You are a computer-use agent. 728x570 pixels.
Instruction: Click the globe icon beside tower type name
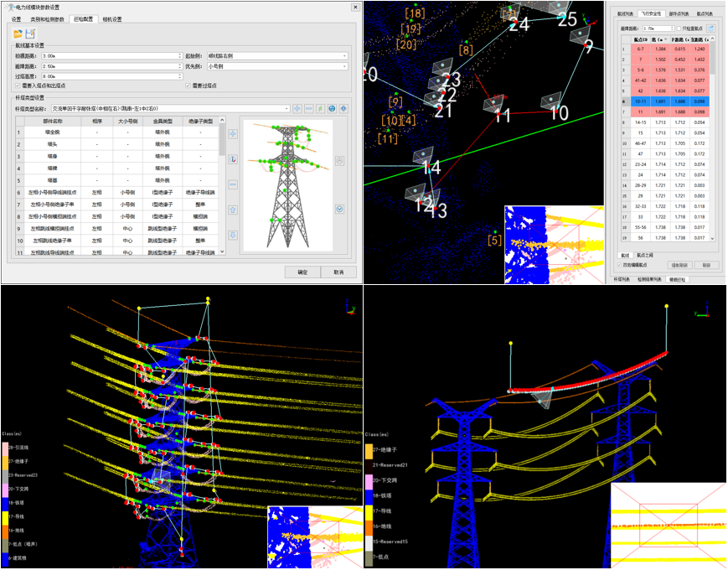[332, 109]
